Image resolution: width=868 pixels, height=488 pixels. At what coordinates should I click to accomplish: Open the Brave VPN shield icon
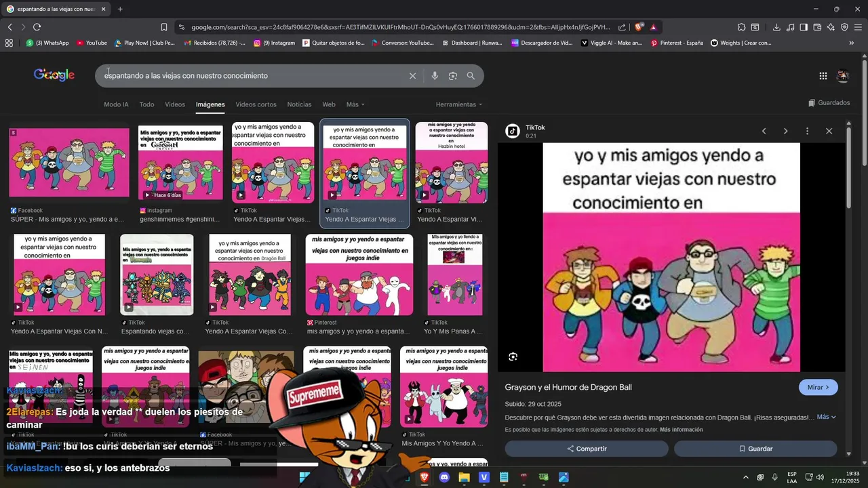844,27
